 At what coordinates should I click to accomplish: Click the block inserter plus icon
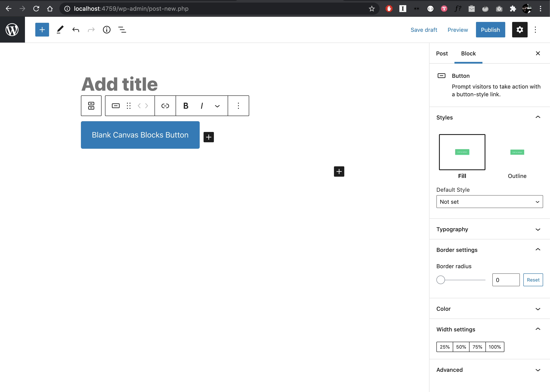42,30
